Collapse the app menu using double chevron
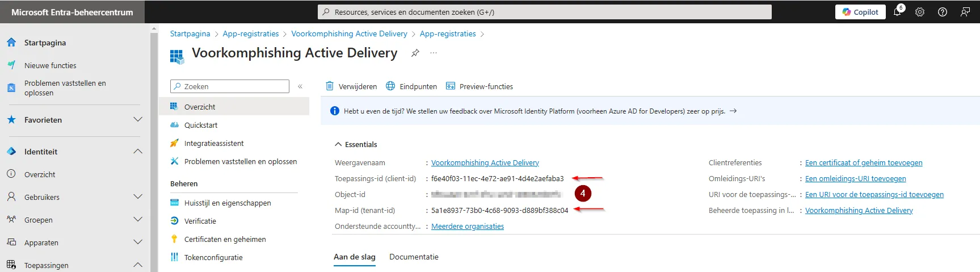The height and width of the screenshot is (272, 980). click(300, 86)
